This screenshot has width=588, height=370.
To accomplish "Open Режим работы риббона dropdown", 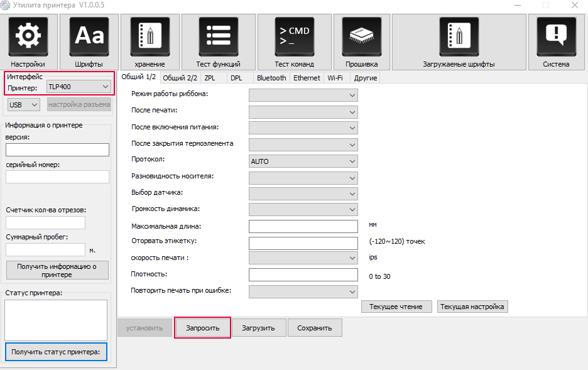I will [x=303, y=95].
